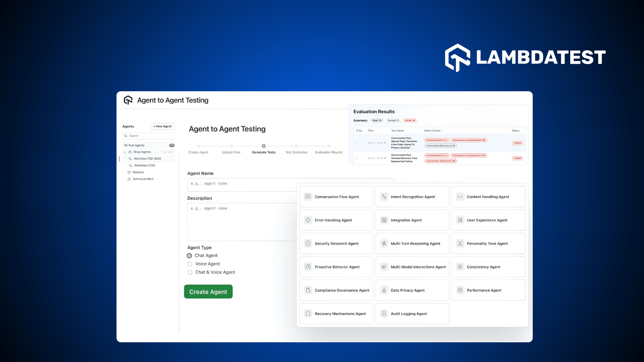Click the plus icon next to Shop Agents
Screen dimensions: 644x362
[x=165, y=152]
